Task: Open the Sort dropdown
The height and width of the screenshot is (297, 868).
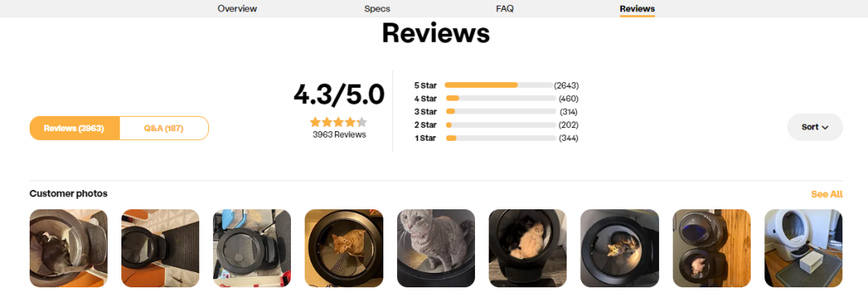Action: (815, 127)
